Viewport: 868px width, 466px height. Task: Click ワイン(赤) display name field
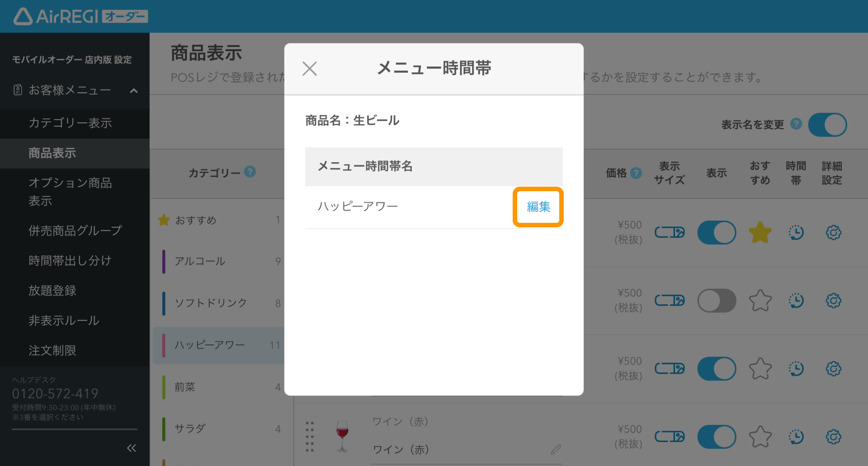click(x=467, y=450)
